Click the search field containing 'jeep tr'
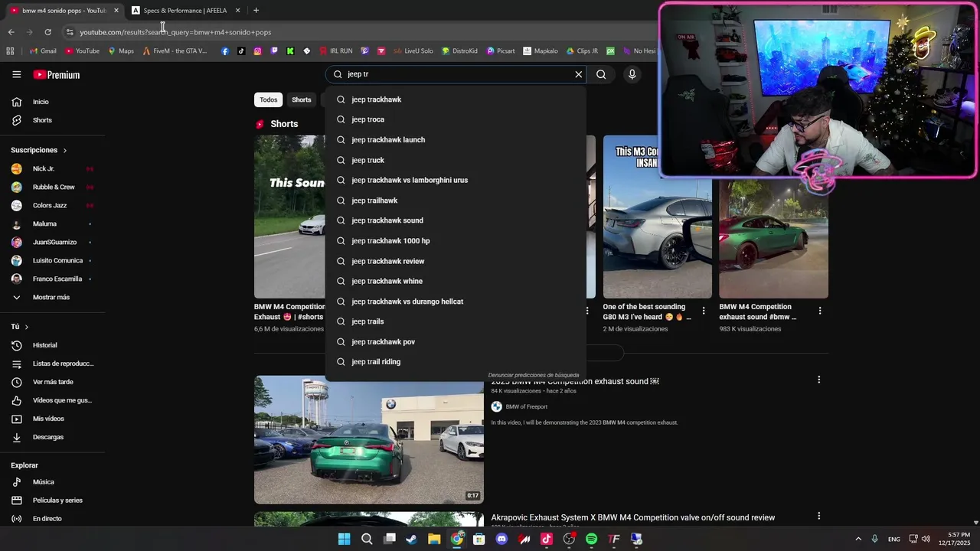This screenshot has width=980, height=551. click(456, 74)
